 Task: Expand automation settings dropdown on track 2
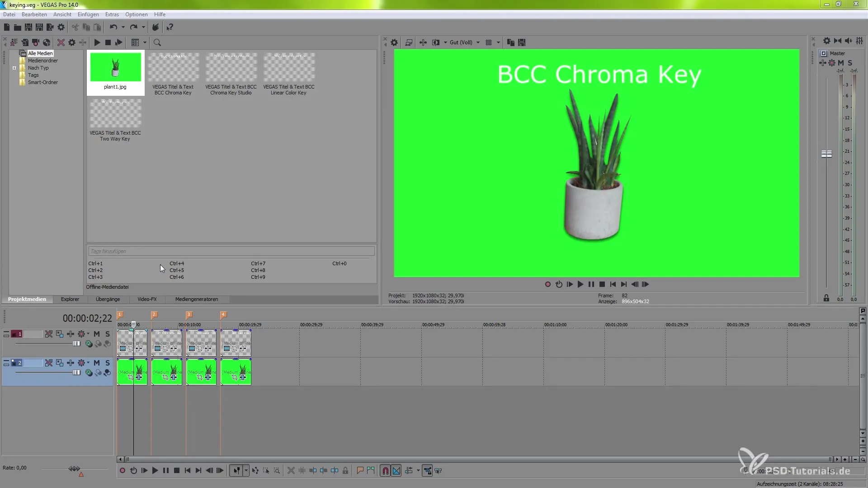click(x=88, y=363)
